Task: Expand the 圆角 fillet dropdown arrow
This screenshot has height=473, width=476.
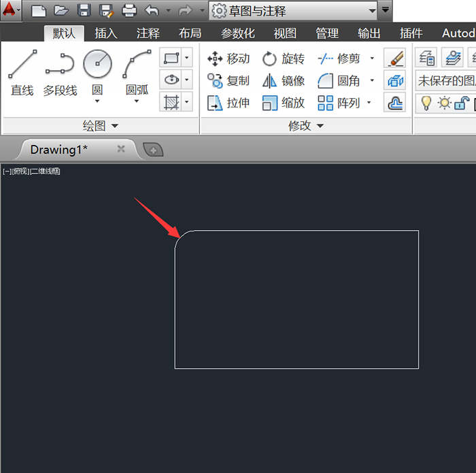Action: tap(372, 80)
